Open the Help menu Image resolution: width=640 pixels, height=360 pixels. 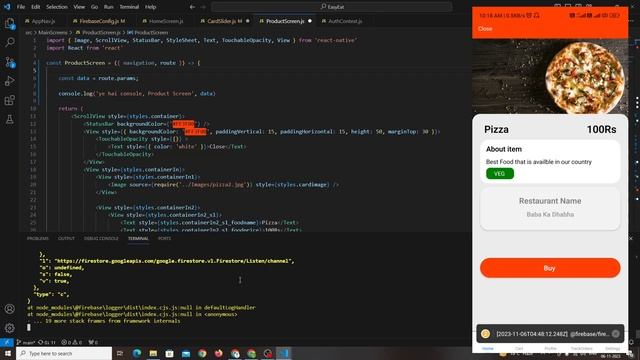(151, 7)
